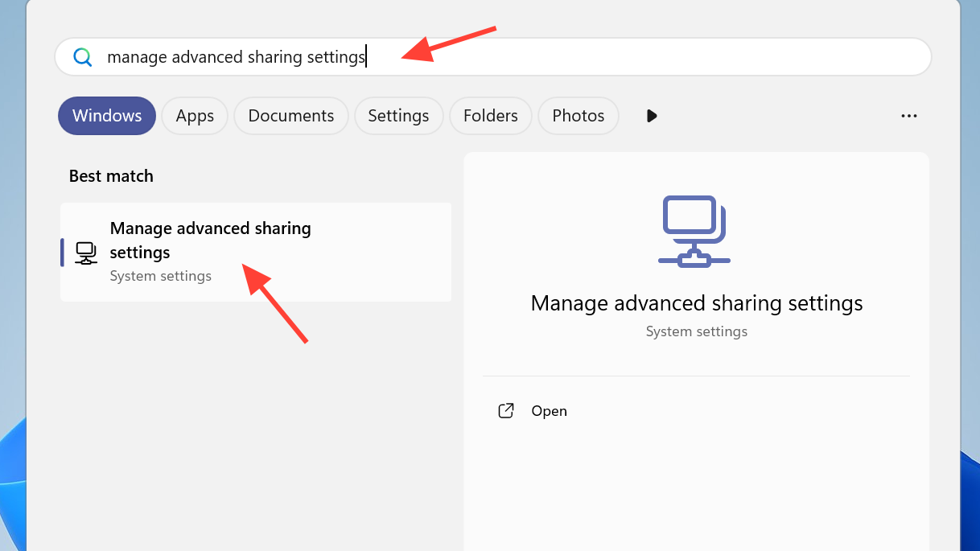Open the three-dot options menu
Image resolution: width=980 pixels, height=551 pixels.
[x=909, y=116]
